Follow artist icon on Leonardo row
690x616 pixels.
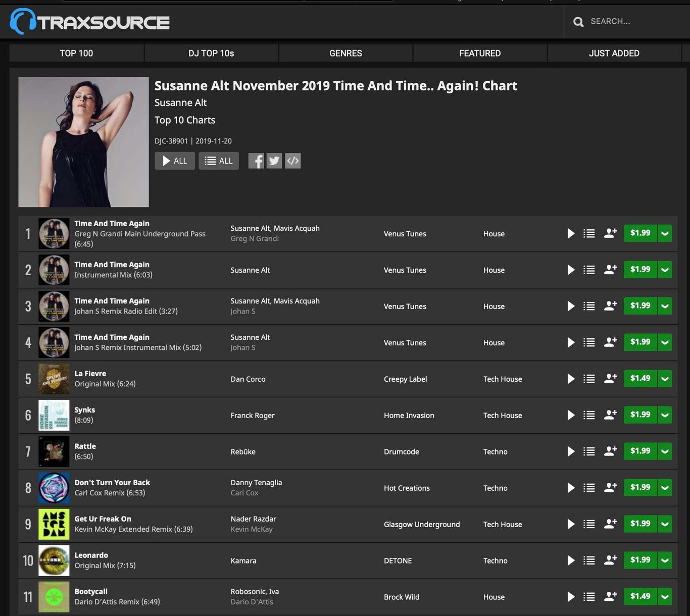(611, 560)
